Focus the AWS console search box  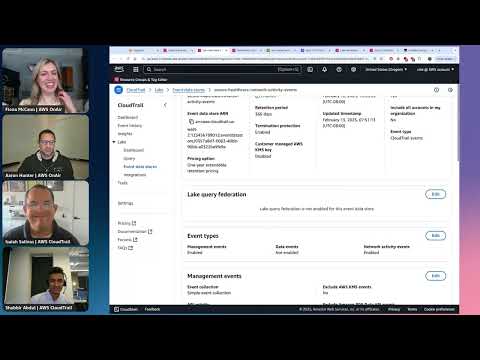click(x=222, y=69)
